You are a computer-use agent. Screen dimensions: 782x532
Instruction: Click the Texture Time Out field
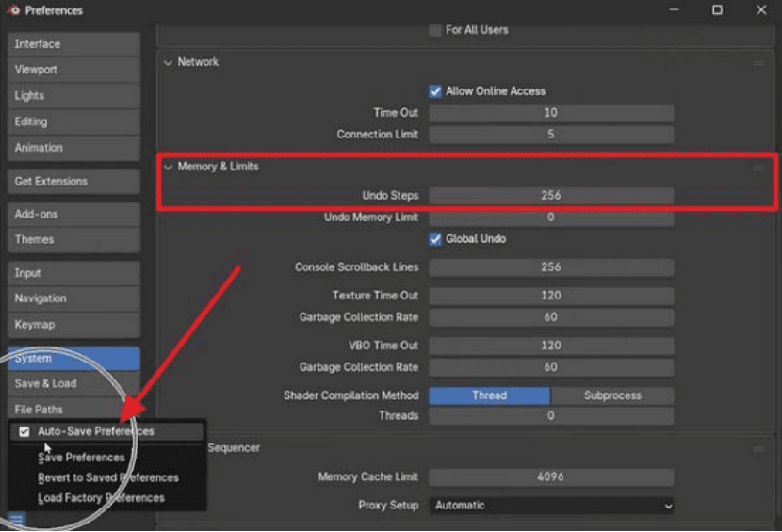pyautogui.click(x=551, y=296)
